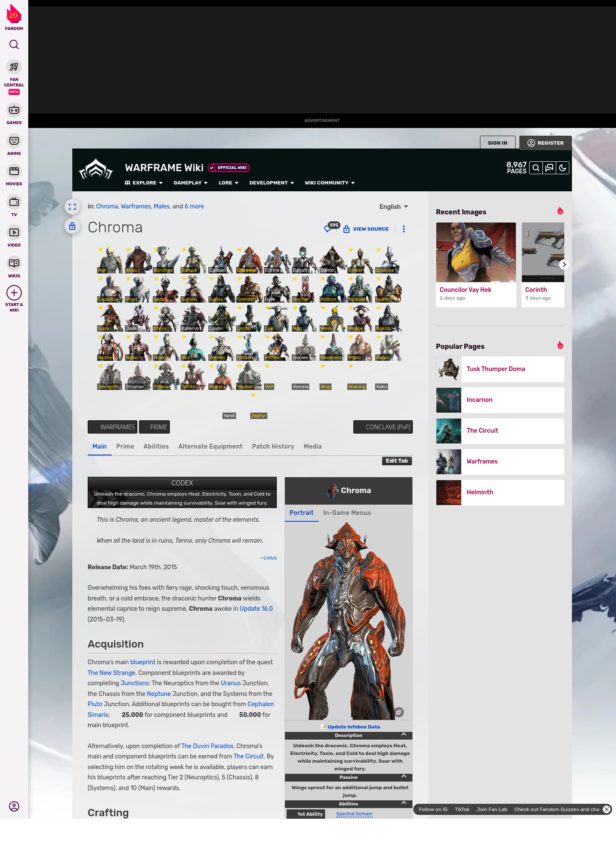Click the page lock icon beside the title
The height and width of the screenshot is (856, 616).
[x=72, y=226]
